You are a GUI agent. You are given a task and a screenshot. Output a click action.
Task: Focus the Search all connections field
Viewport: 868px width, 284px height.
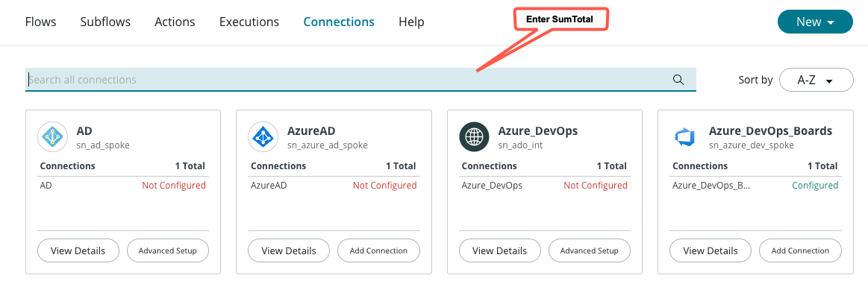[361, 80]
